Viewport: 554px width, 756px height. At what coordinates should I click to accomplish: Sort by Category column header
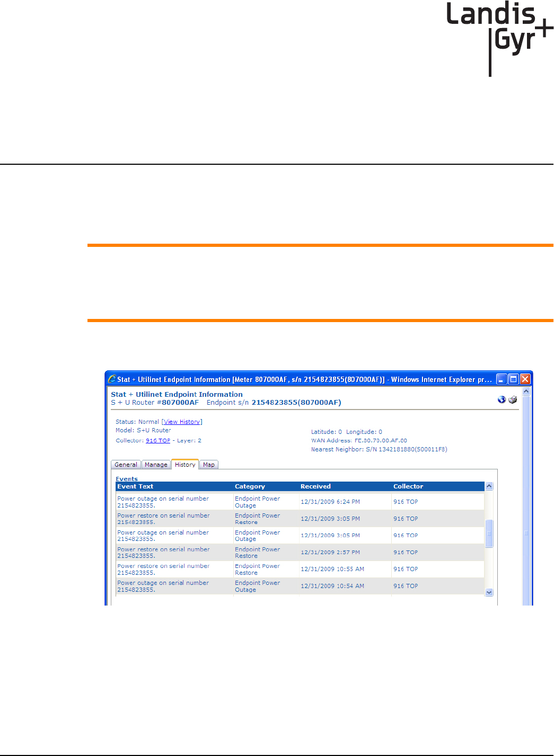pos(250,486)
